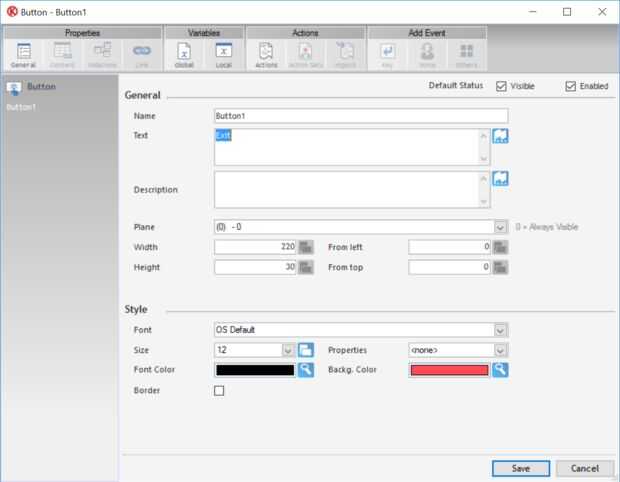Toggle the Visible checkbox
The height and width of the screenshot is (482, 620).
[x=501, y=86]
